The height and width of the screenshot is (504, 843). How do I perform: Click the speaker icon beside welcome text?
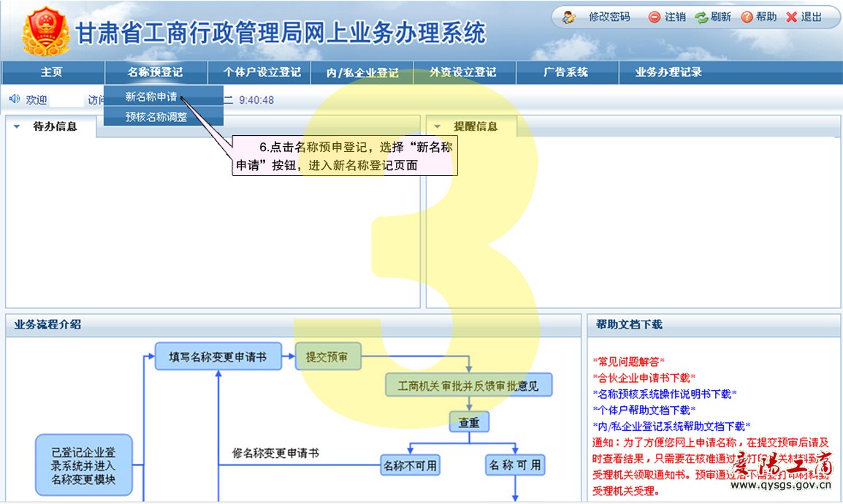pyautogui.click(x=15, y=99)
